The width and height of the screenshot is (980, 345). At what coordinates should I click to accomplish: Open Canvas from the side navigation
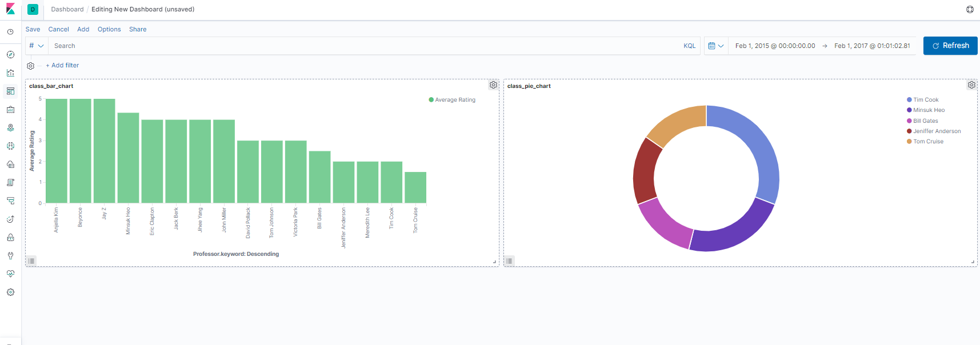[10, 110]
